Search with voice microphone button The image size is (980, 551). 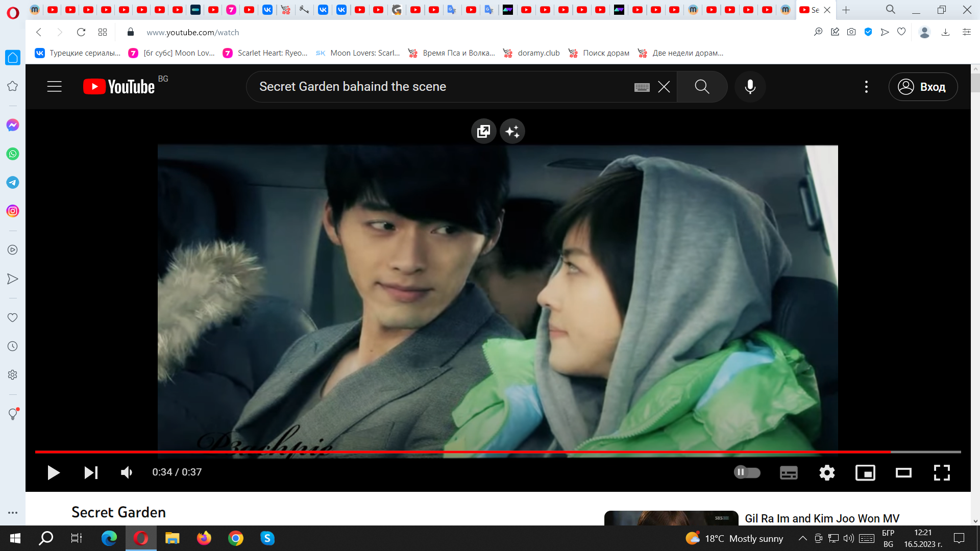pyautogui.click(x=750, y=87)
